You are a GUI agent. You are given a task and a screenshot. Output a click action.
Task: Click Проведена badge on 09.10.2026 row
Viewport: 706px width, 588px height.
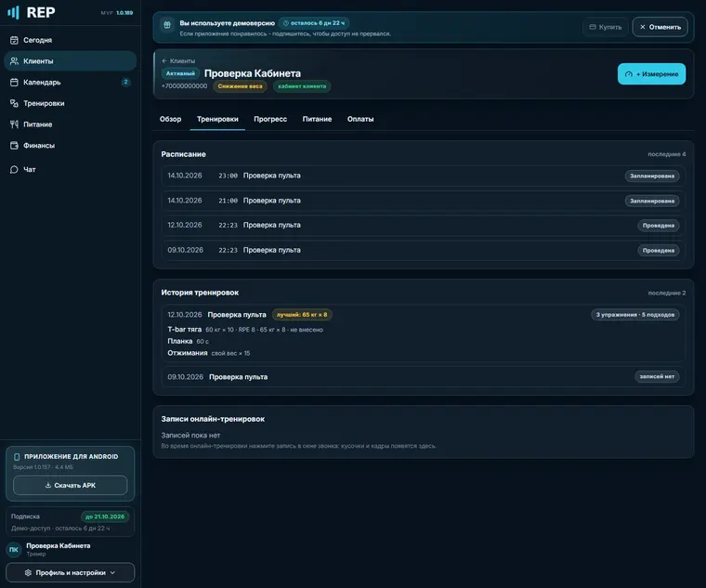pos(659,250)
